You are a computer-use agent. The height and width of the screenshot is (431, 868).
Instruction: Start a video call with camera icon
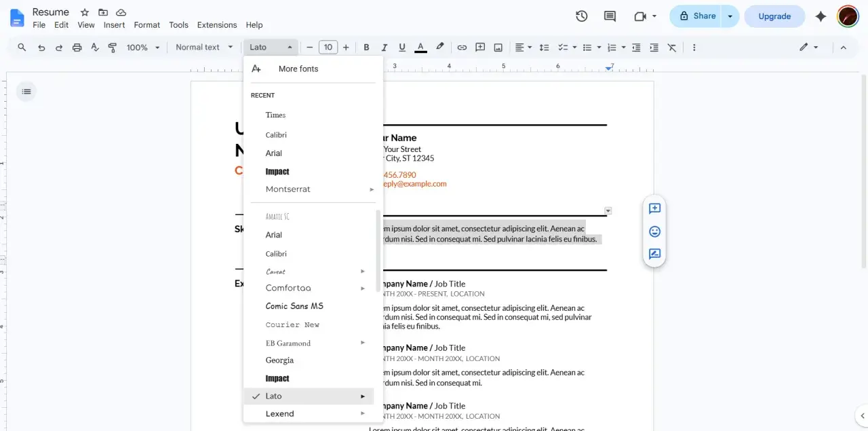[x=639, y=16]
